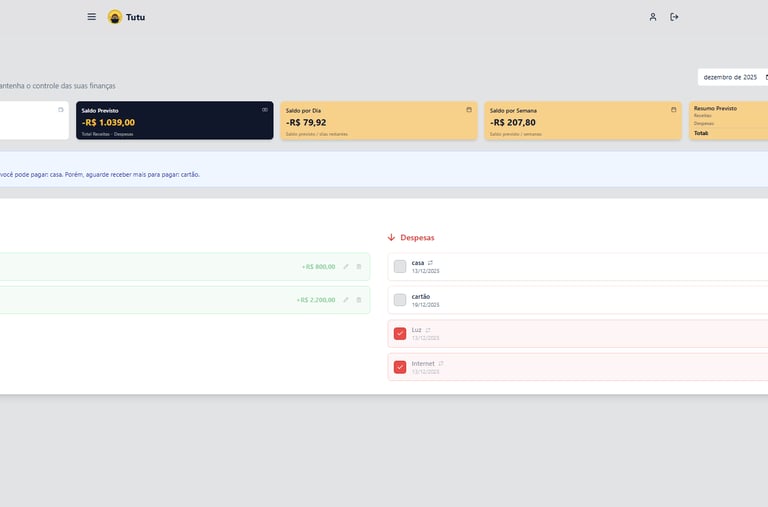Click the Total row in Resumo Previsto
The height and width of the screenshot is (507, 768).
coord(731,133)
